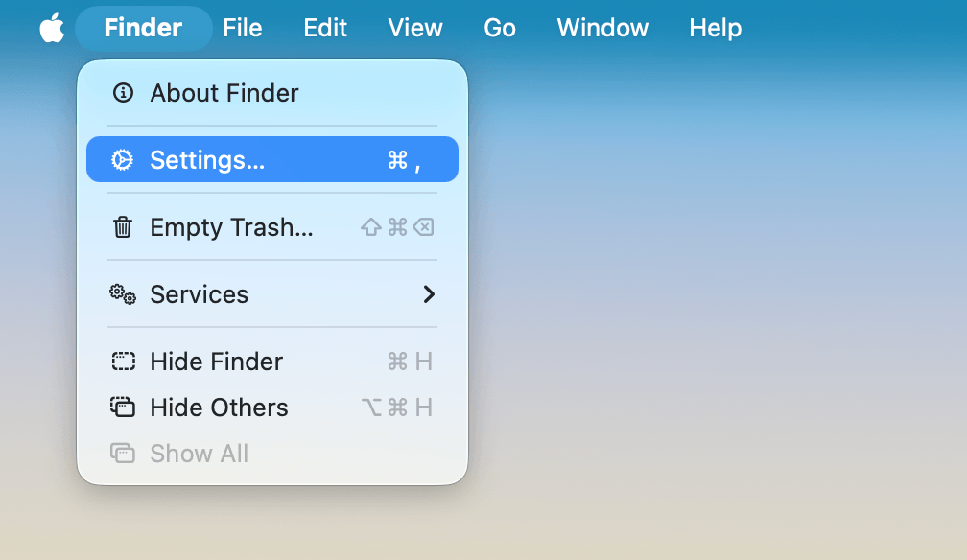Click the gear icon next to Settings
Image resolution: width=967 pixels, height=560 pixels.
pyautogui.click(x=122, y=159)
